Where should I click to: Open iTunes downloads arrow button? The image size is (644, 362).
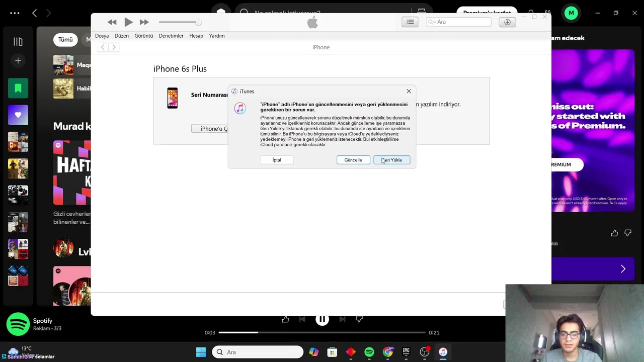pos(507,22)
